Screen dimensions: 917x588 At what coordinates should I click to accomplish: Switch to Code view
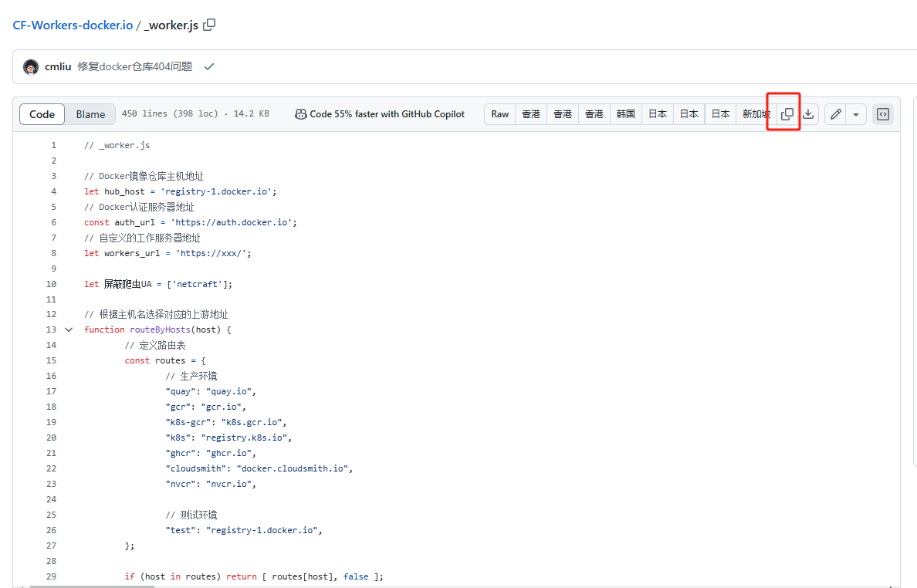[x=42, y=114]
